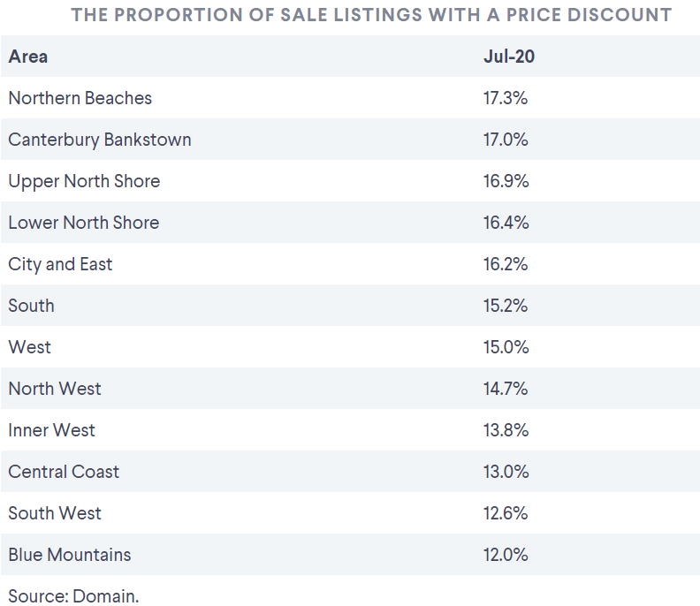This screenshot has height=606, width=700.
Task: Click the Blue Mountains area label
Action: [69, 555]
